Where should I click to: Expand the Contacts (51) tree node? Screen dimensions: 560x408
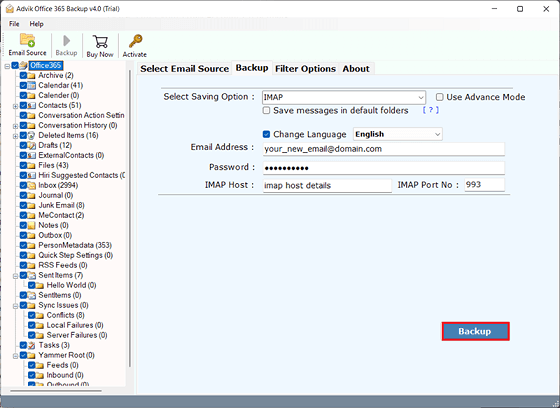(x=15, y=106)
